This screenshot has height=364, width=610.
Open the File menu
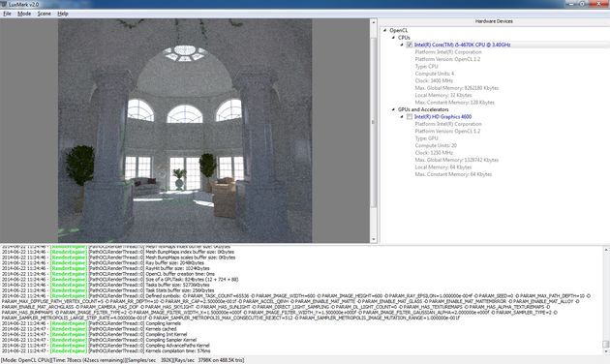pos(7,14)
